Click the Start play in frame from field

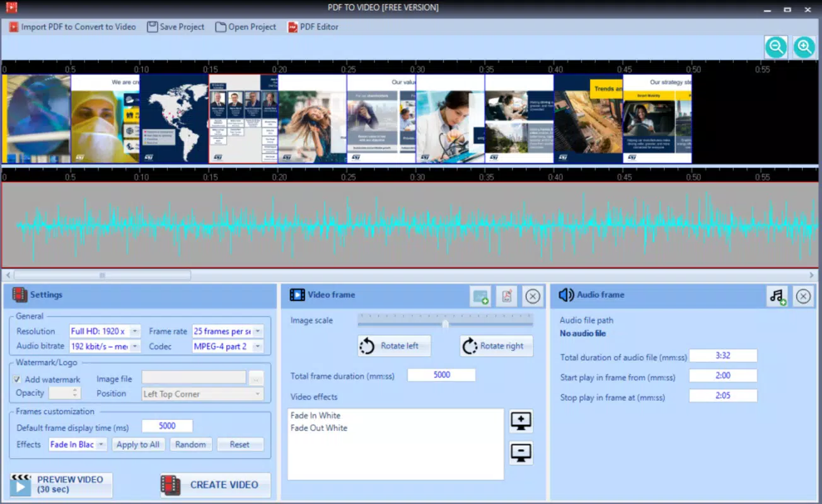click(723, 376)
